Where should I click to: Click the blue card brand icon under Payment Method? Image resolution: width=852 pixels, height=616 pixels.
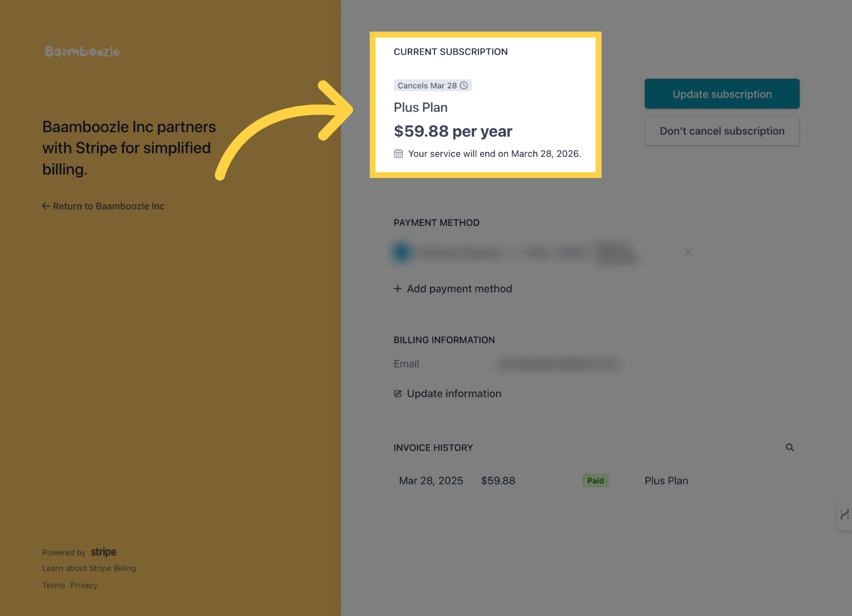point(401,252)
